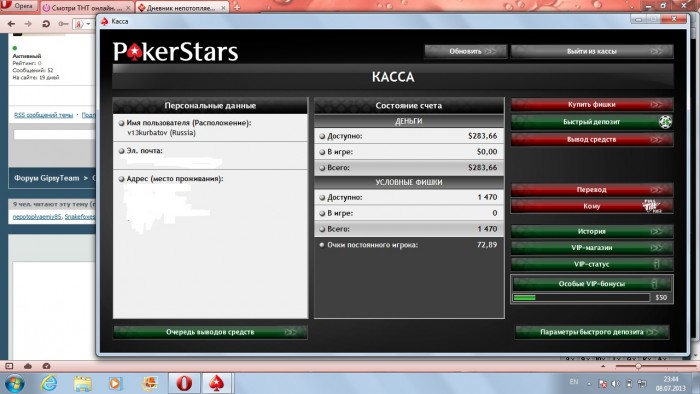Click Форум GipsyTeam breadcrumb link
This screenshot has height=394, width=700.
(x=46, y=178)
